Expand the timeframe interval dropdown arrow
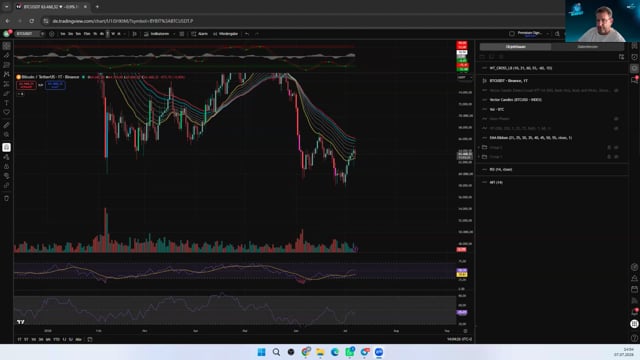This screenshot has height=360, width=640. 124,34
